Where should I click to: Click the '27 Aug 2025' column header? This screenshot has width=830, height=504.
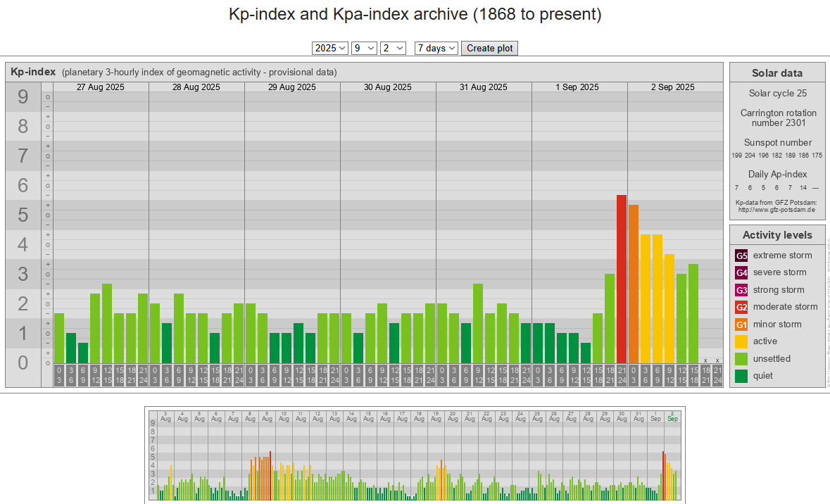click(101, 87)
